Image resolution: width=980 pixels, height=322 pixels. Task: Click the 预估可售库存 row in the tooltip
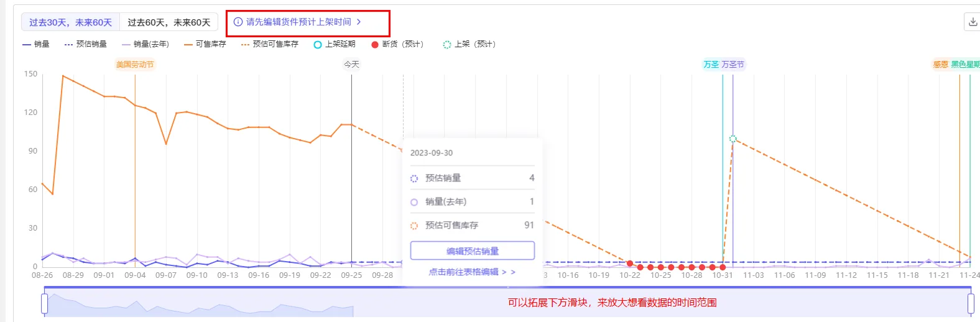click(473, 225)
